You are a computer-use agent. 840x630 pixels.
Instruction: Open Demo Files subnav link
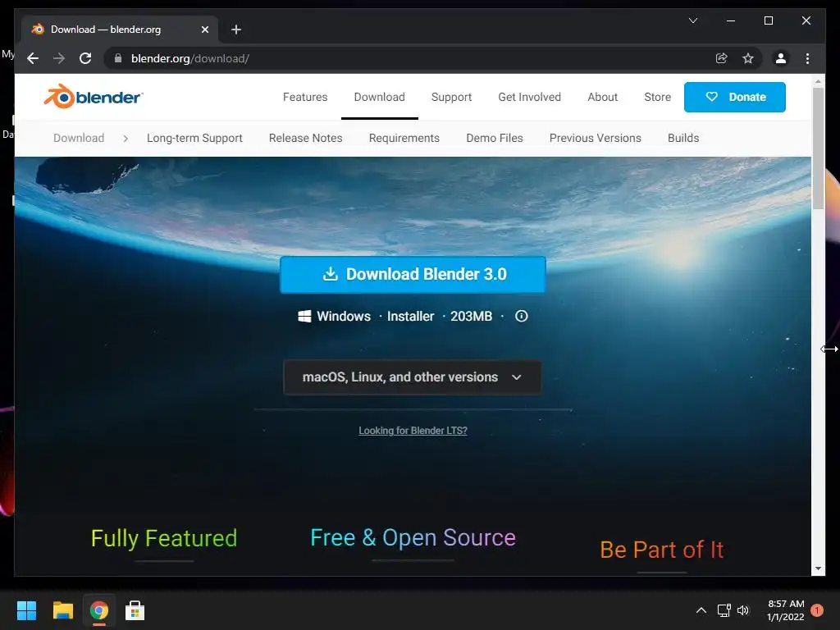494,138
